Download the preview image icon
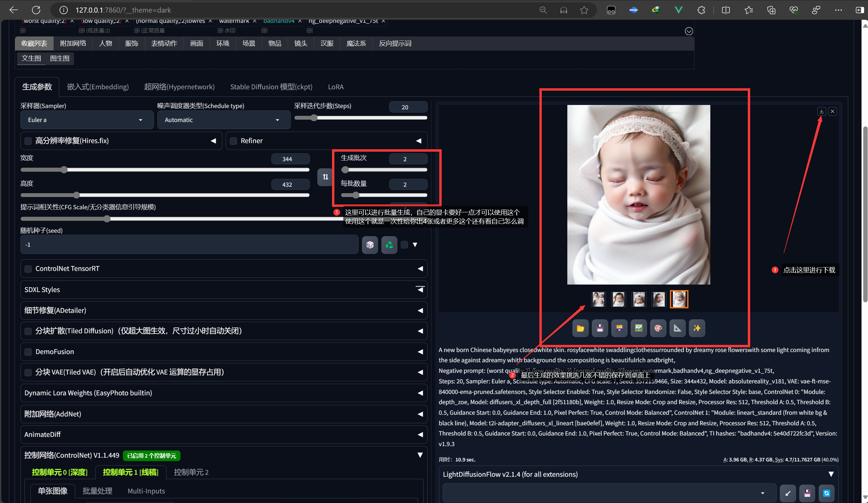The width and height of the screenshot is (868, 503). click(x=821, y=111)
